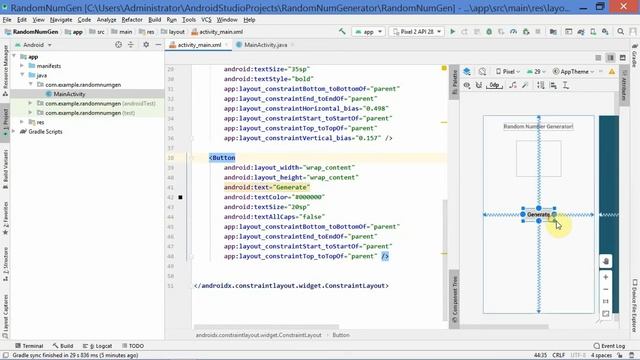Open Project panel settings gear
Image resolution: width=640 pixels, height=360 pixels.
[x=146, y=45]
